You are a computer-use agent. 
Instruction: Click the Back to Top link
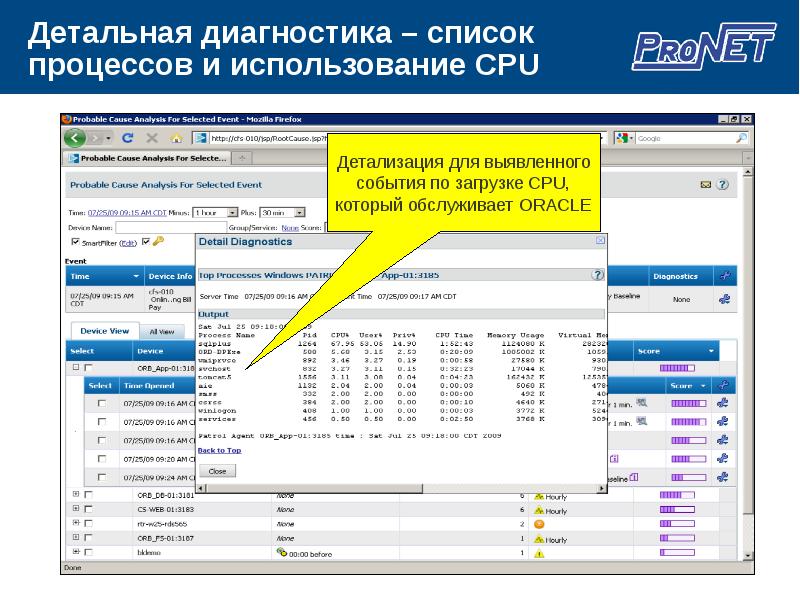tap(219, 451)
